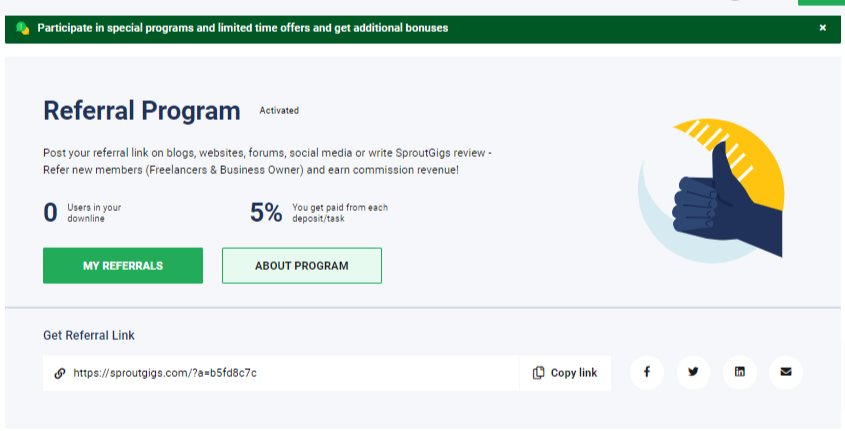
Task: Select the referral URL field
Action: point(281,373)
